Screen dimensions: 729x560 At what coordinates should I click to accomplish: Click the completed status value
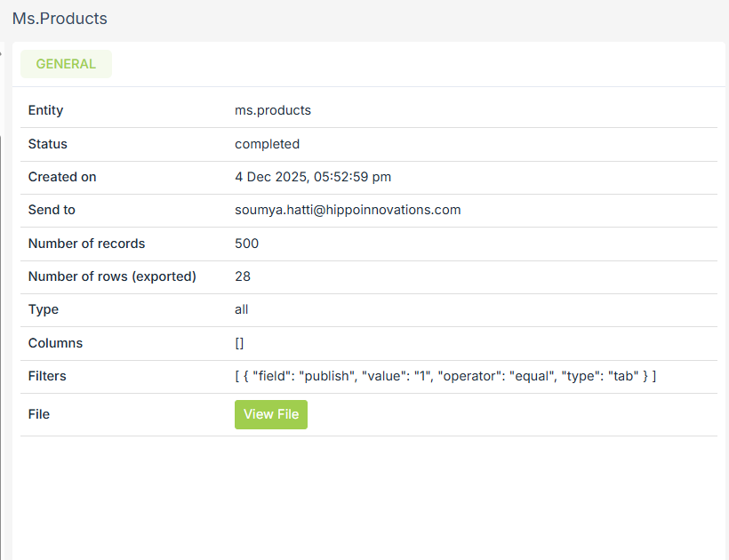click(x=267, y=144)
